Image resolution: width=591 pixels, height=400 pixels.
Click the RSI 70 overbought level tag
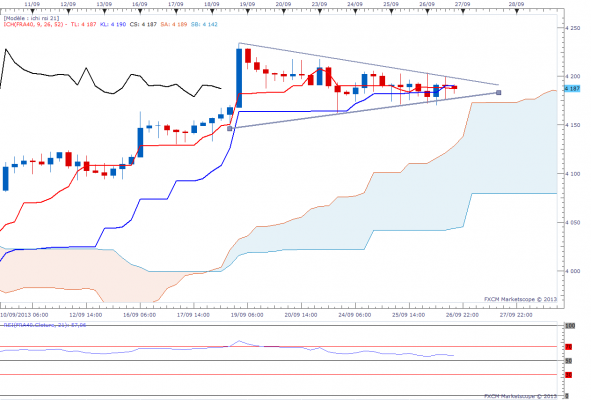click(568, 346)
